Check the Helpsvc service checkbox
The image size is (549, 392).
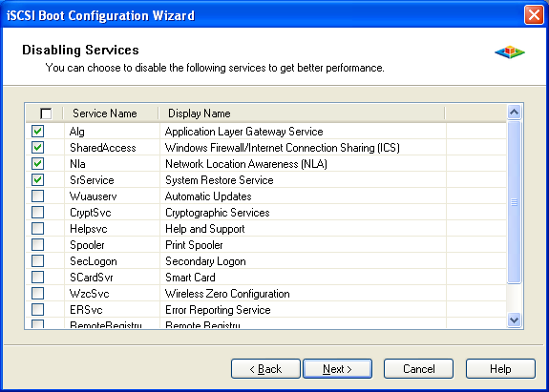coord(38,228)
